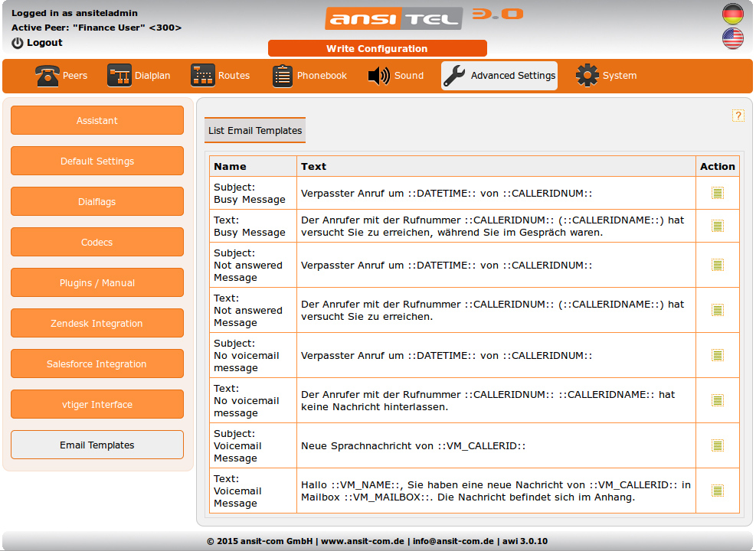The height and width of the screenshot is (551, 756).
Task: Open the Codecs sidebar page
Action: pyautogui.click(x=97, y=243)
